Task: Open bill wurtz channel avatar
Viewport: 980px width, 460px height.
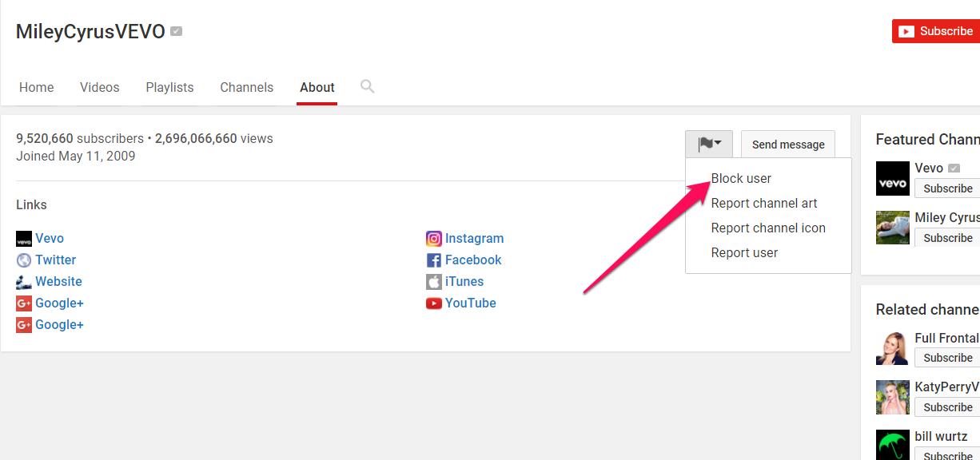Action: [x=893, y=445]
